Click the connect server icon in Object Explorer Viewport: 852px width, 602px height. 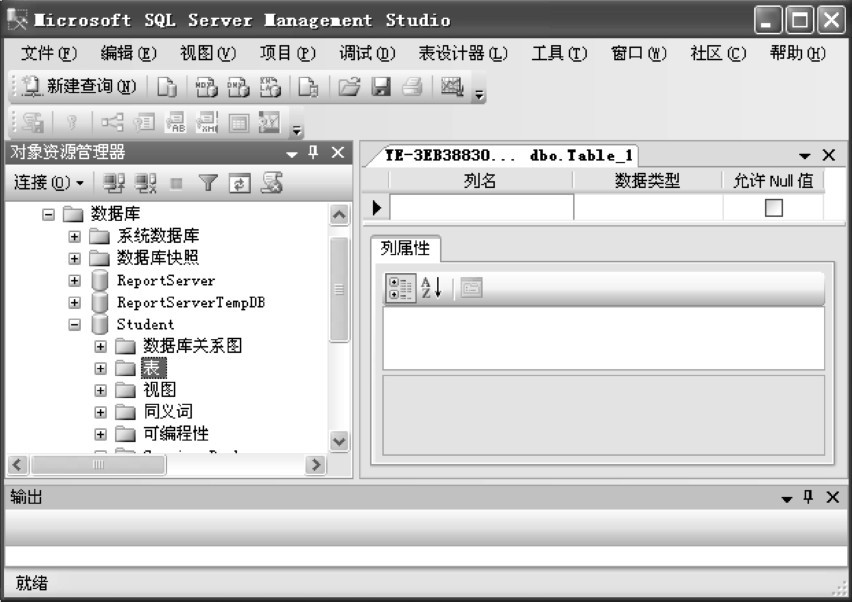tap(114, 183)
